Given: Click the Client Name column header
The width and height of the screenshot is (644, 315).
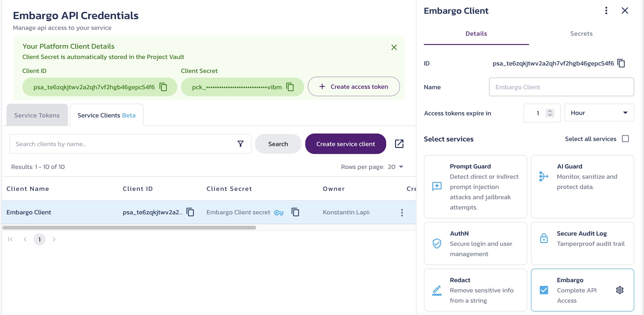Looking at the screenshot, I should (28, 188).
